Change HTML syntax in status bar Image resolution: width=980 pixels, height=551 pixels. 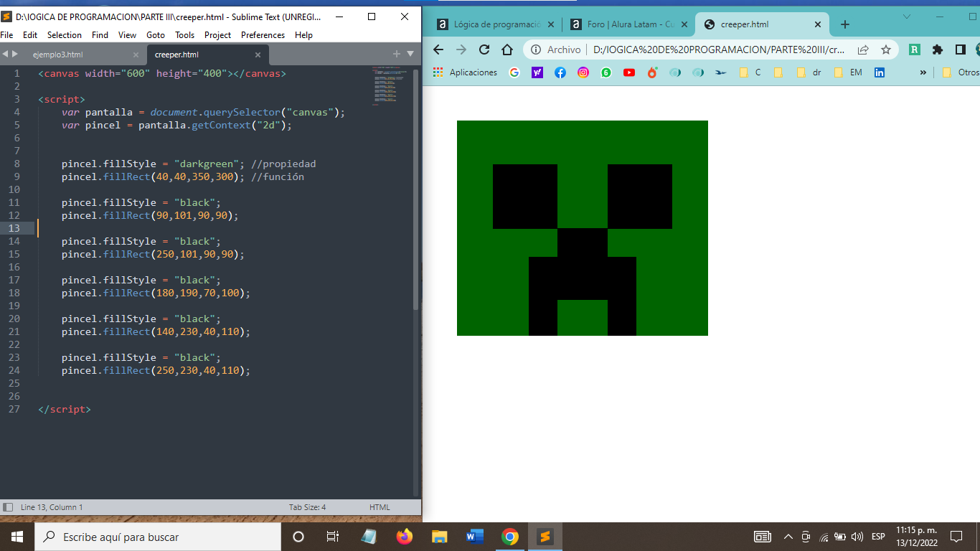point(380,507)
